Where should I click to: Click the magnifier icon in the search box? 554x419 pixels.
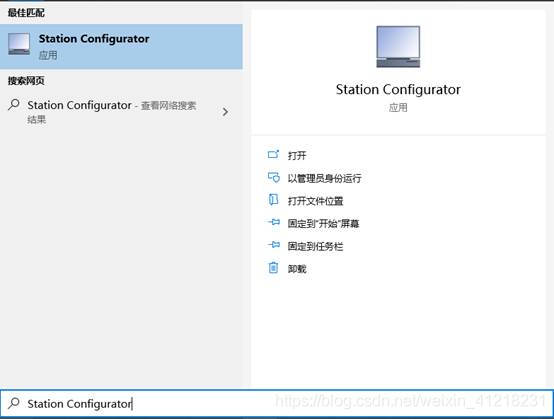(x=14, y=403)
